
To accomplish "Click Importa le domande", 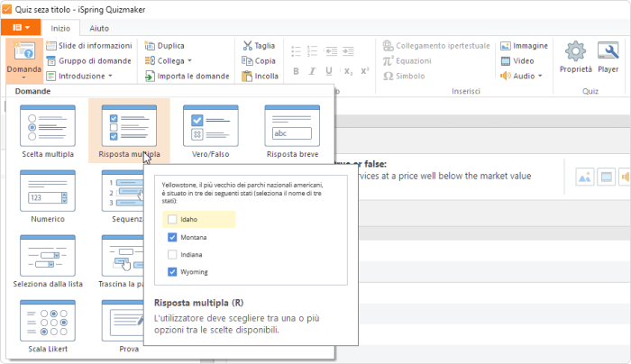I will click(x=187, y=76).
